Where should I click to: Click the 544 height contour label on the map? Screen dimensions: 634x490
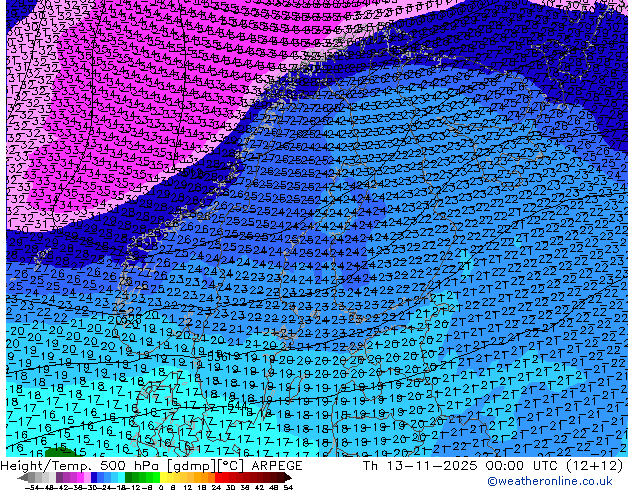click(237, 405)
